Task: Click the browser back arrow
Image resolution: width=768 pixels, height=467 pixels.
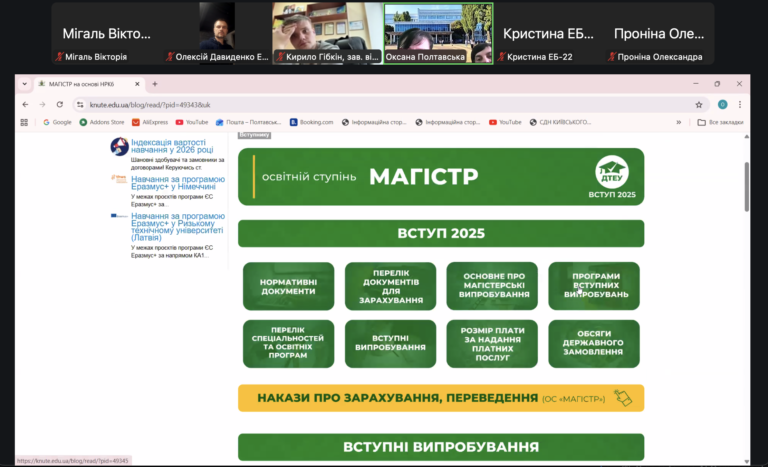Action: 25,104
